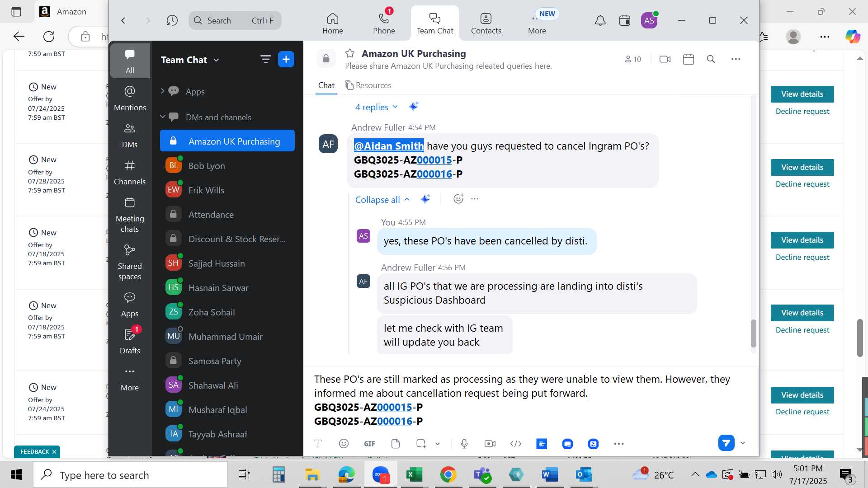Select DMs in the left sidebar
868x488 pixels.
[x=130, y=135]
